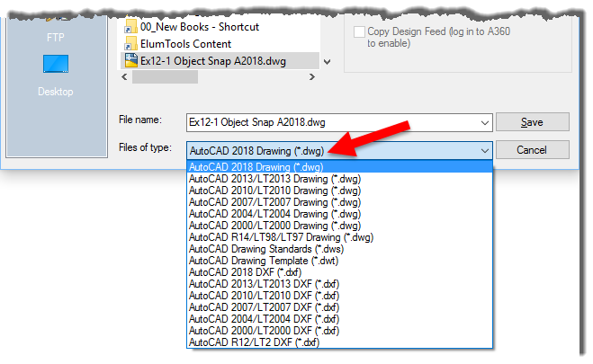Viewport: 593px width, 364px height.
Task: Choose AutoCAD Drawing Standards (*.dws)
Action: [339, 249]
